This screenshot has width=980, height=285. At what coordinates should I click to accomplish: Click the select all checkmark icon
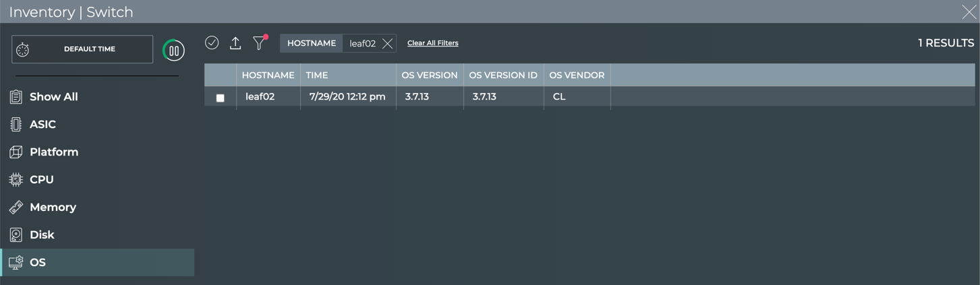[212, 42]
